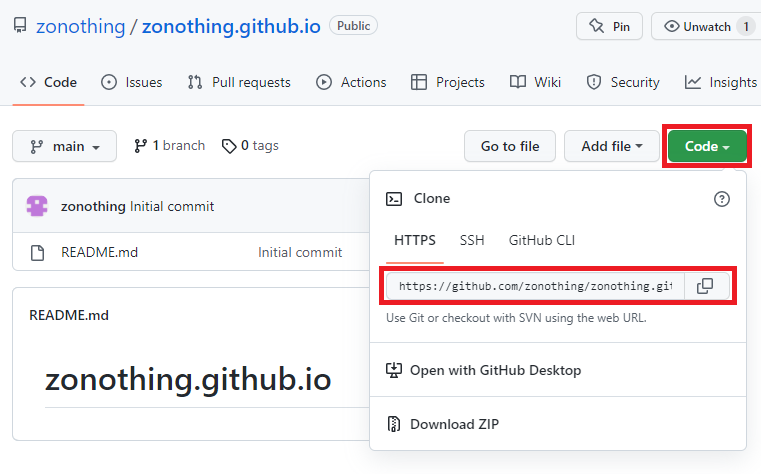The height and width of the screenshot is (474, 761).
Task: View the 1 branch link
Action: [169, 146]
